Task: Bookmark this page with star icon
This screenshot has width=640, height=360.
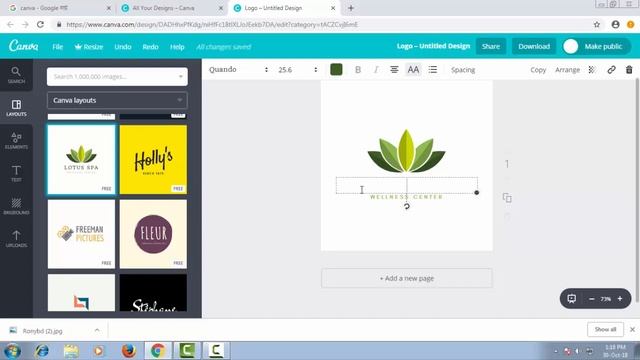Action: pyautogui.click(x=597, y=24)
